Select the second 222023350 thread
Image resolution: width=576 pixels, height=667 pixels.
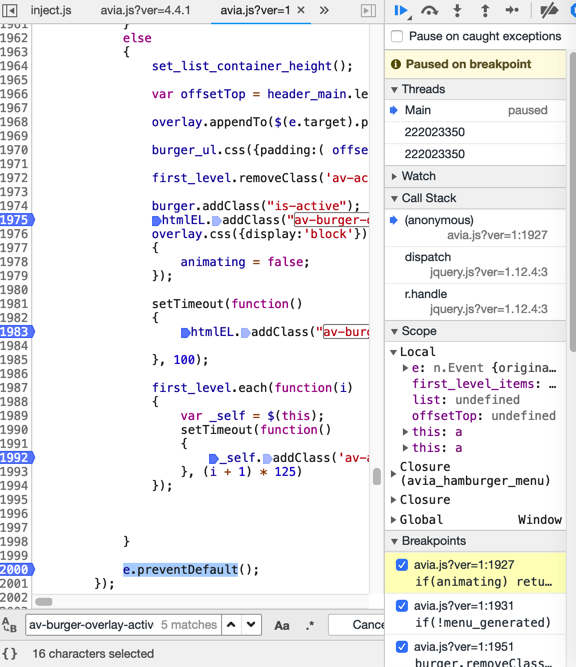pos(476,154)
